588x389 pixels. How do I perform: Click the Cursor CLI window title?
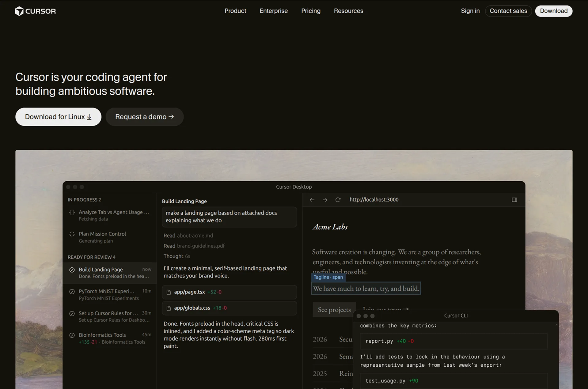(456, 316)
